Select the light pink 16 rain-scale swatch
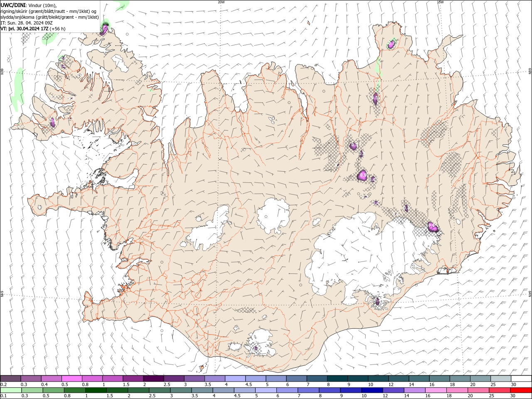This screenshot has width=532, height=399. click(x=436, y=390)
